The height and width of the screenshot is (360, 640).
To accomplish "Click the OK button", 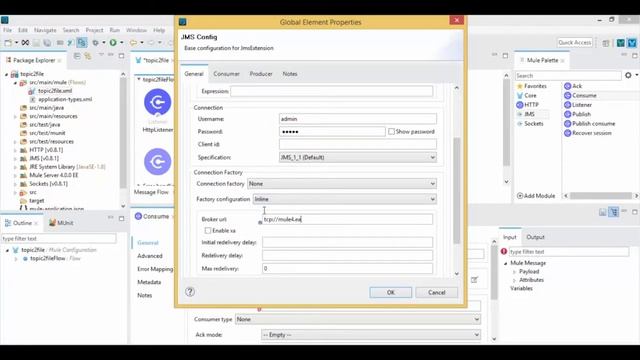I will click(x=391, y=292).
